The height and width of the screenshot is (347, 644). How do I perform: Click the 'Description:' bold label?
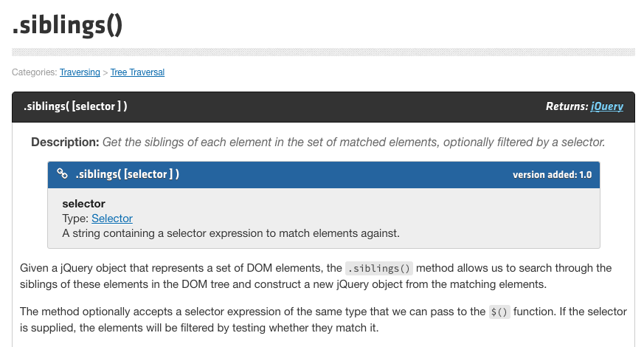coord(66,142)
